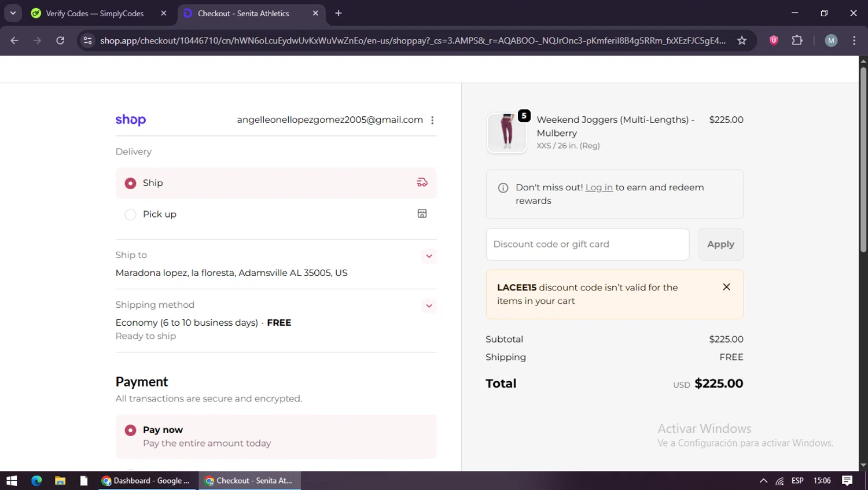This screenshot has width=868, height=490.
Task: Click the browser forward arrow
Action: pyautogui.click(x=37, y=40)
